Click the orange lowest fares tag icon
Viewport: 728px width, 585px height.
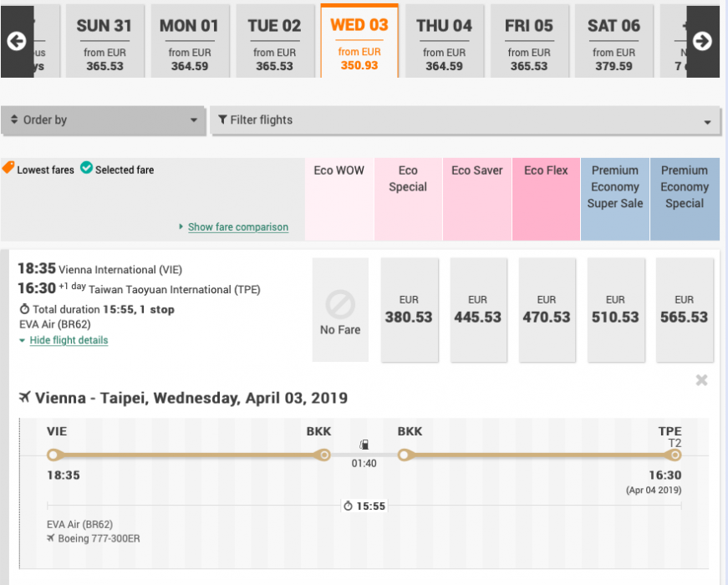click(x=8, y=168)
